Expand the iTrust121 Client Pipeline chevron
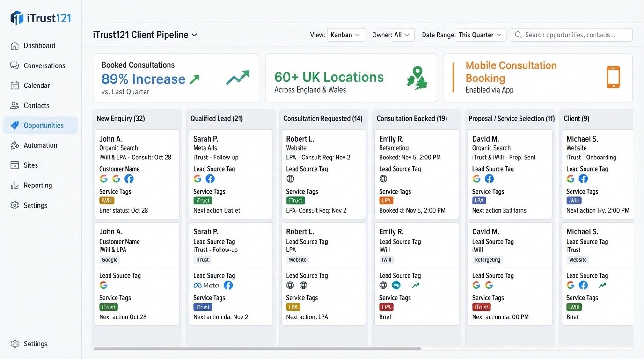This screenshot has height=359, width=644. click(194, 35)
